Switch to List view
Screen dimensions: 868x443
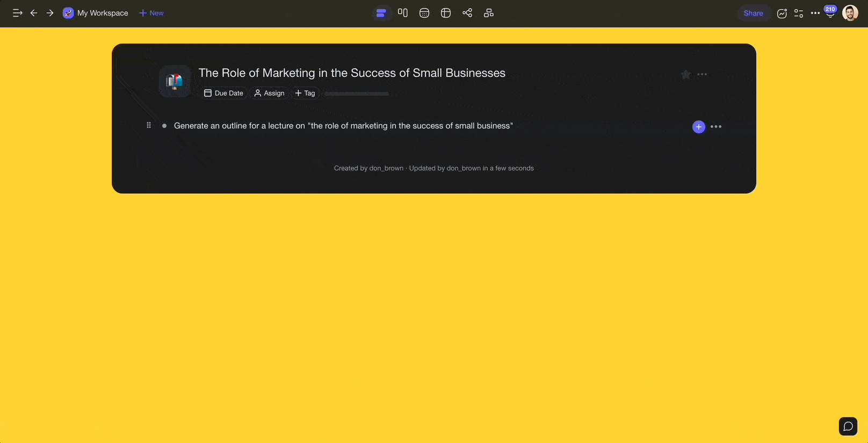point(381,13)
